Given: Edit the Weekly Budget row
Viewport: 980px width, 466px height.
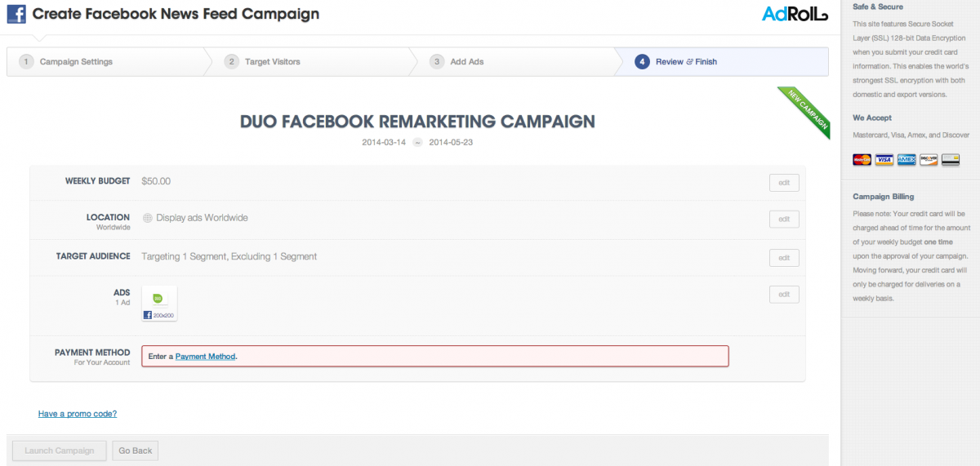Looking at the screenshot, I should pos(784,183).
